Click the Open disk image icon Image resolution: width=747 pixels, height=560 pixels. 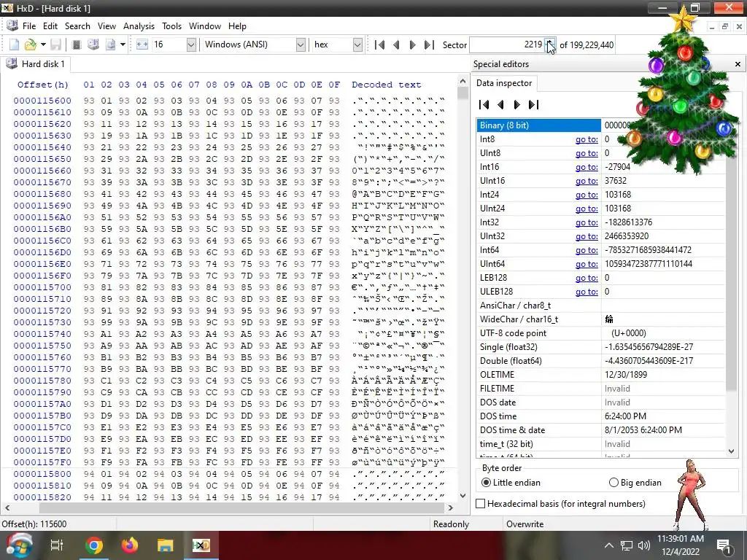(111, 44)
